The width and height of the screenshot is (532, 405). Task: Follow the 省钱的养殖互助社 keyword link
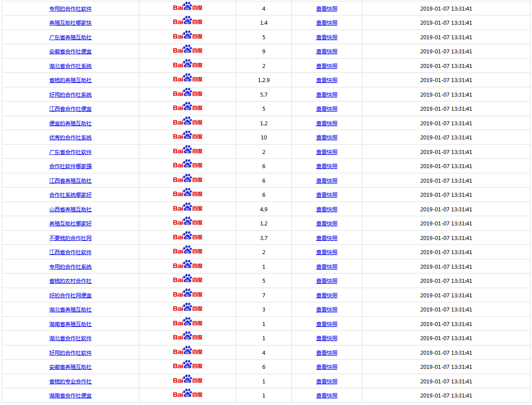pos(71,80)
